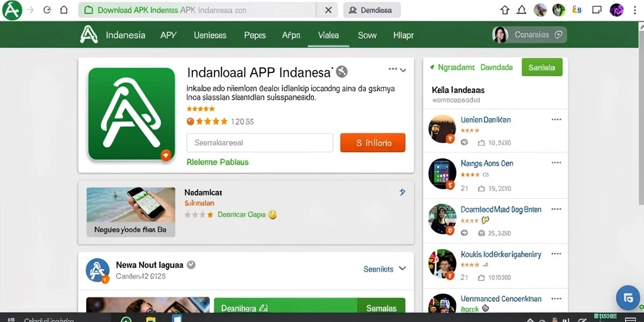Click the five-star rating with 120 55

pos(220,121)
